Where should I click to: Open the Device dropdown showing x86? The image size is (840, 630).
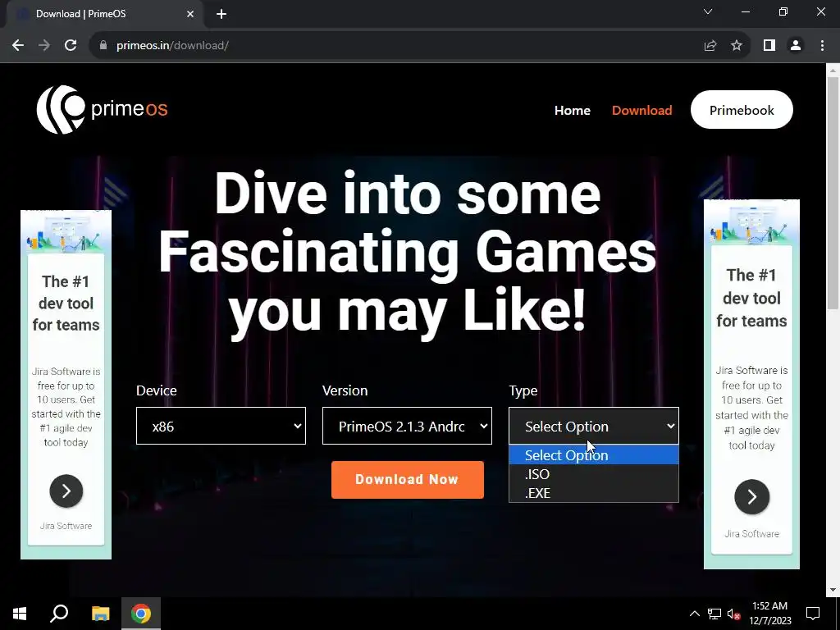pos(221,426)
